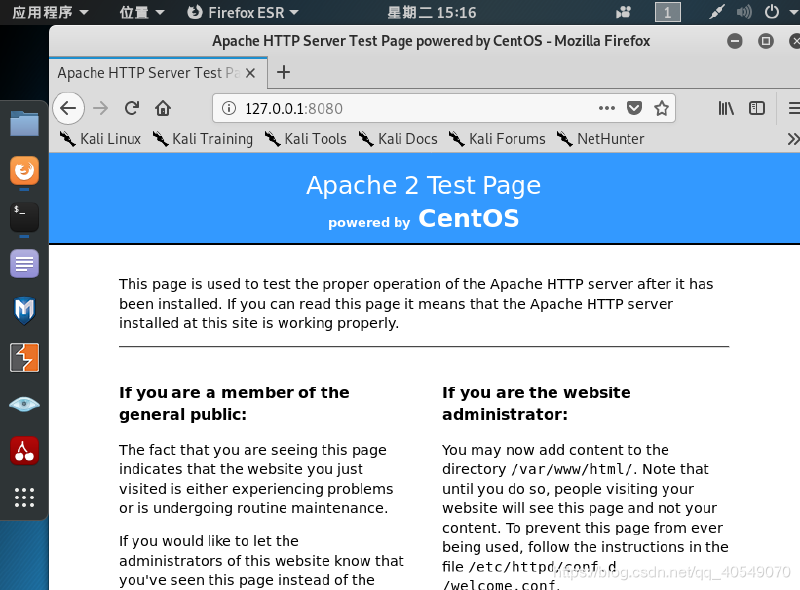This screenshot has height=590, width=800.
Task: Open the Firefox hamburger menu
Action: pyautogui.click(x=794, y=108)
